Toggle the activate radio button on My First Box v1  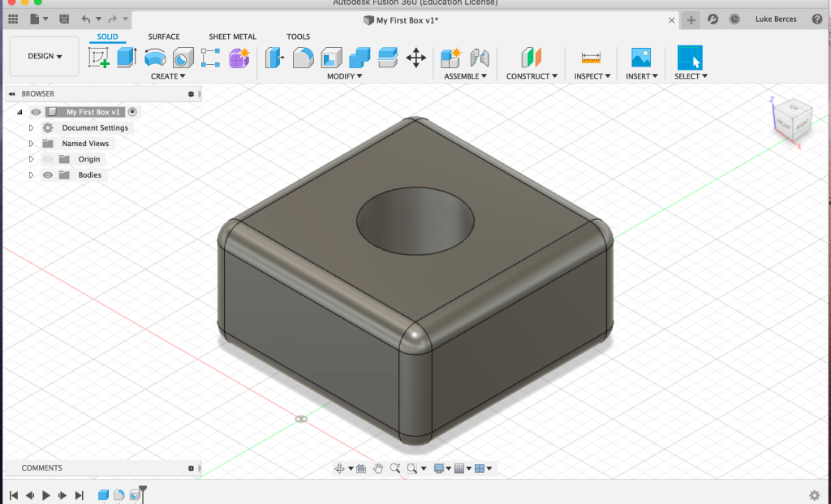[x=133, y=112]
